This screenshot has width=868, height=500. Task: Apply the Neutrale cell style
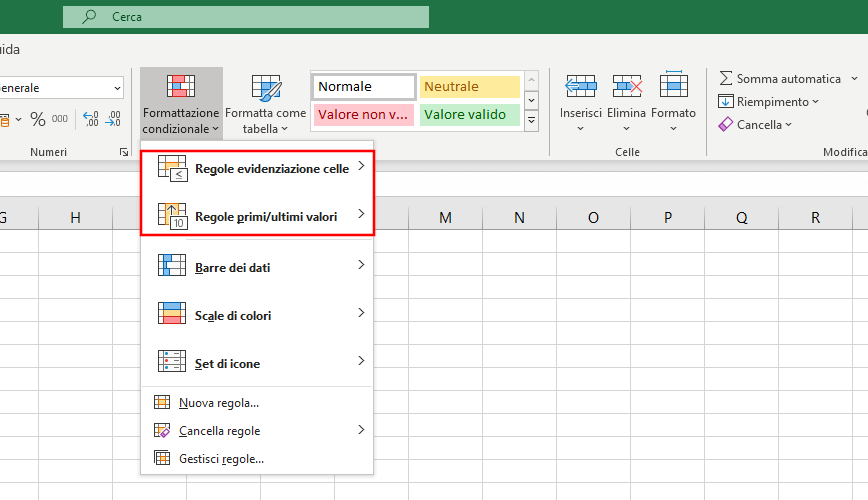[x=469, y=86]
